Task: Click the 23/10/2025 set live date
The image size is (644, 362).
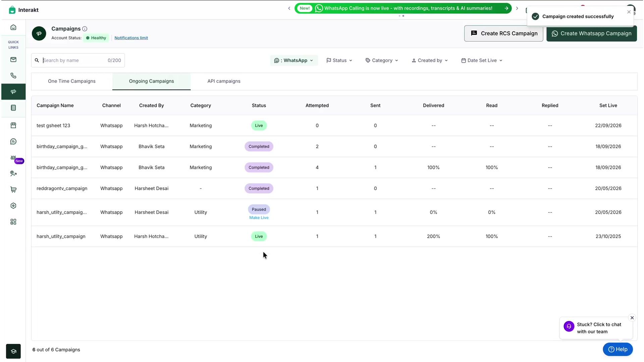Action: (x=608, y=236)
